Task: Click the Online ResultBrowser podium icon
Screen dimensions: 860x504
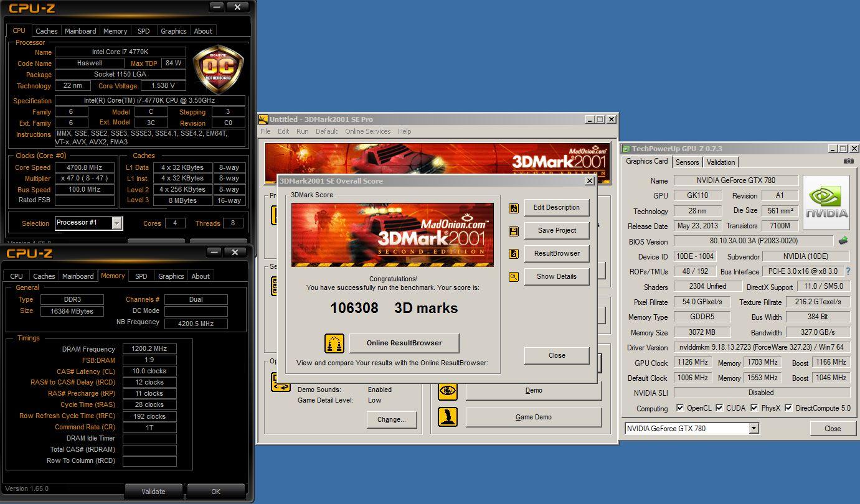Action: [x=334, y=343]
